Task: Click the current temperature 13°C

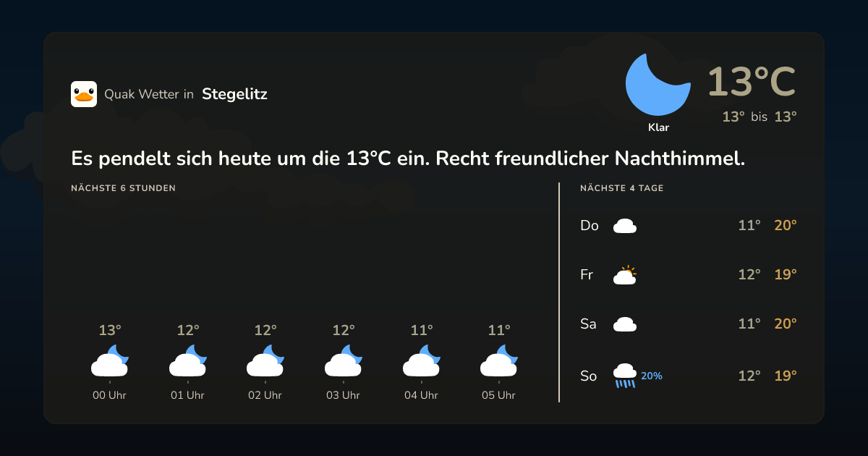Action: [x=752, y=82]
